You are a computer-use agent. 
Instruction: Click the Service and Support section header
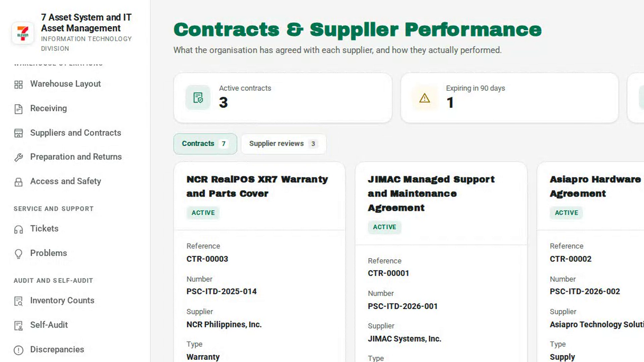click(54, 209)
